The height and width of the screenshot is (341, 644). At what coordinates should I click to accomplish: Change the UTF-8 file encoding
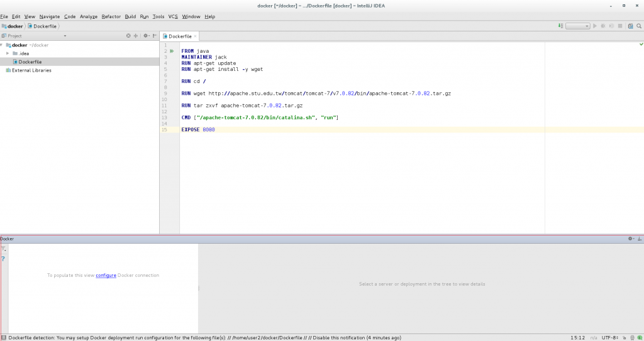tap(610, 338)
